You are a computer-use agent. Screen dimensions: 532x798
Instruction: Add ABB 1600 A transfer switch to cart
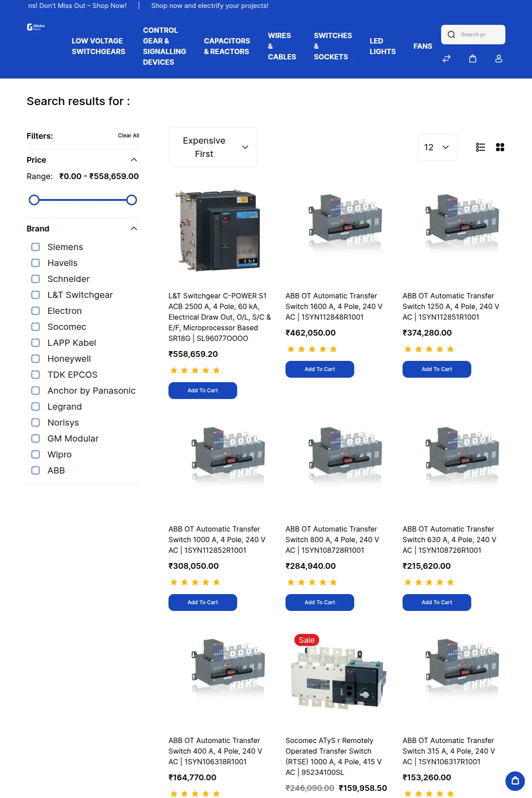tap(320, 369)
